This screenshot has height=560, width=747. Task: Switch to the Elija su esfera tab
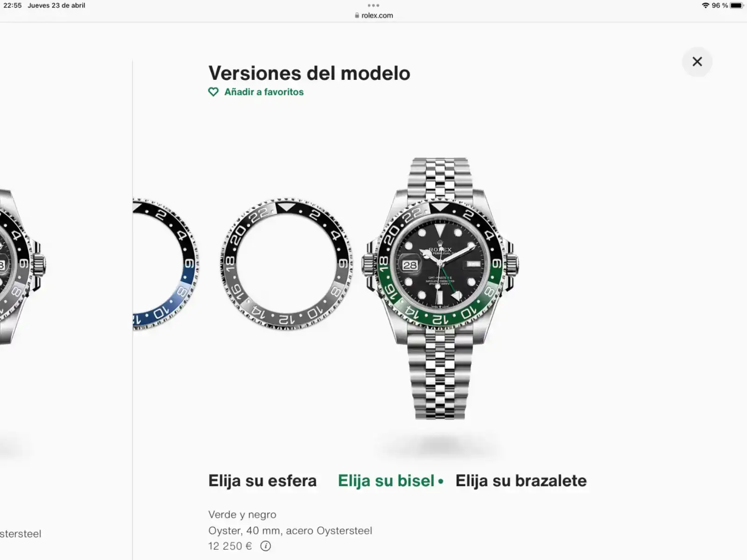tap(262, 481)
